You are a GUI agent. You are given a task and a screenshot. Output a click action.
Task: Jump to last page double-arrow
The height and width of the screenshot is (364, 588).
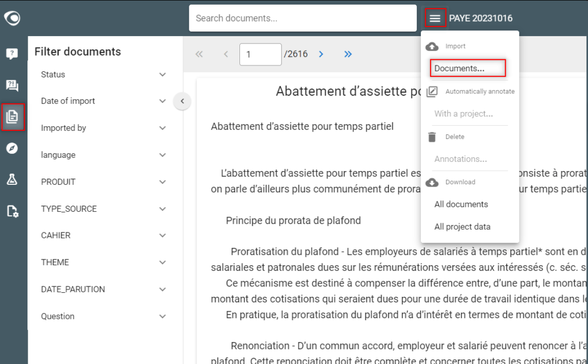[348, 54]
